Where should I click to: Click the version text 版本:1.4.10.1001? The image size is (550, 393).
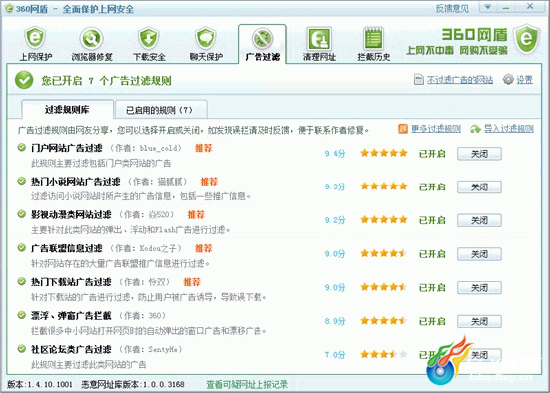click(x=40, y=385)
